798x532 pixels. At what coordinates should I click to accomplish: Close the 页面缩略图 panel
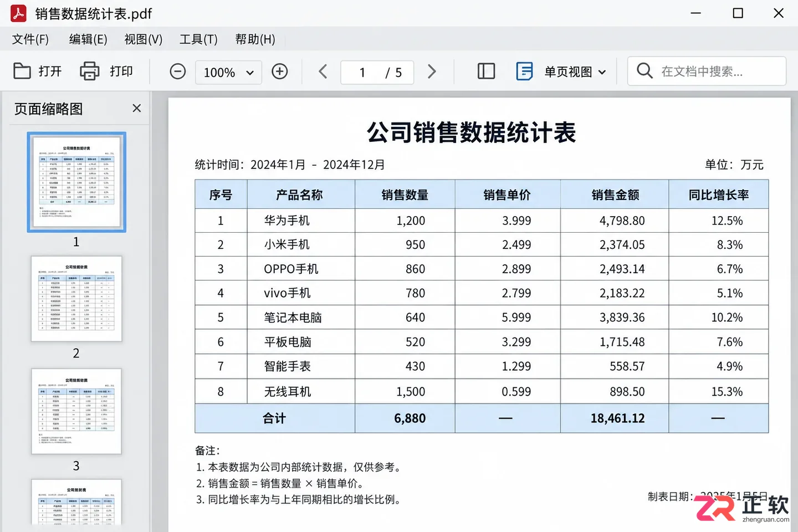click(x=137, y=108)
